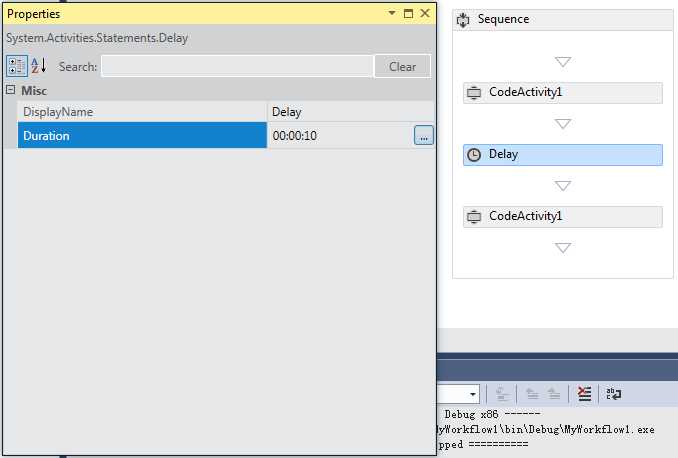Go to the previous output message
This screenshot has height=458, width=678.
(x=532, y=394)
